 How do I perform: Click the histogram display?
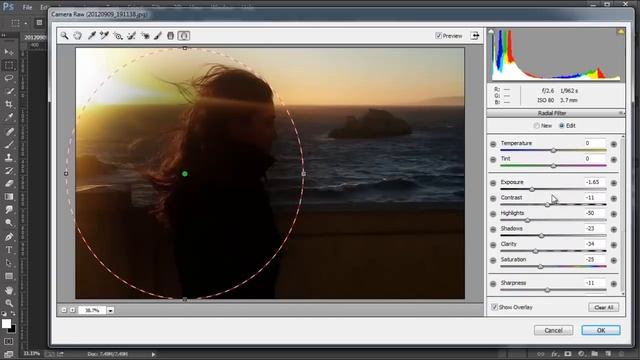556,54
